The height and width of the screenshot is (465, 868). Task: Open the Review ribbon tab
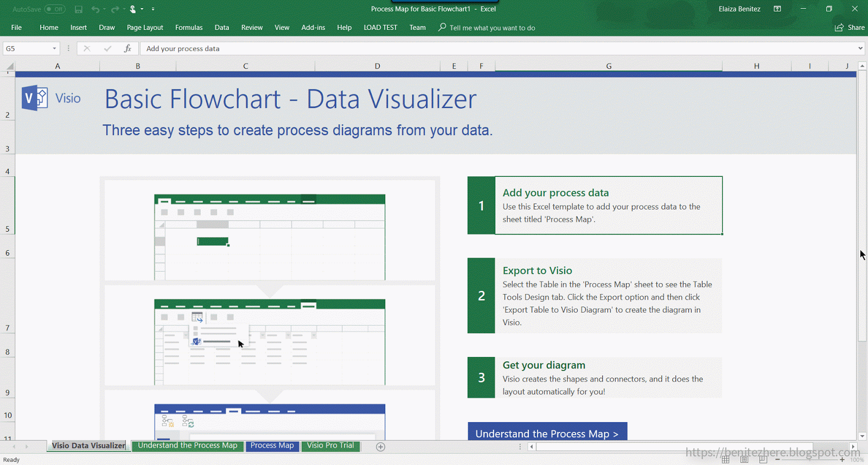tap(252, 28)
